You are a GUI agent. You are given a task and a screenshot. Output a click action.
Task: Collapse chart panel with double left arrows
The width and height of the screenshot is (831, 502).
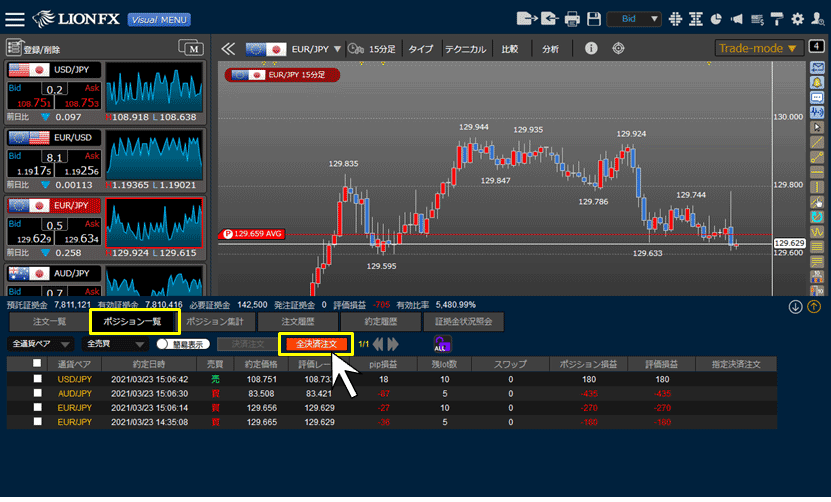click(228, 49)
